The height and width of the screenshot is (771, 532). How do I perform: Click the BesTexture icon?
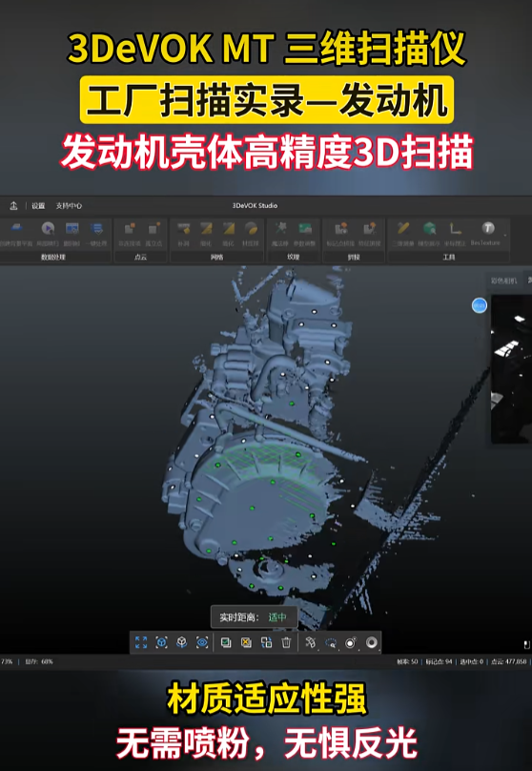click(x=487, y=228)
